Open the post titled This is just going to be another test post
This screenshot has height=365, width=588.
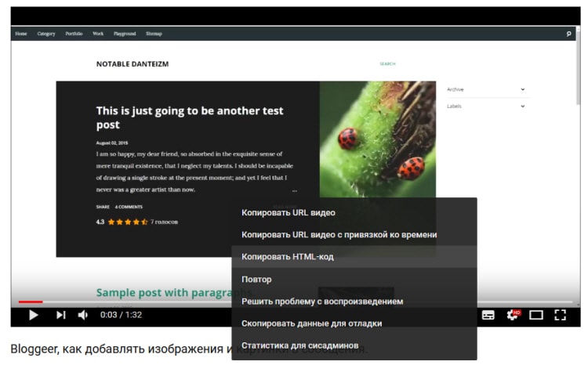(190, 117)
